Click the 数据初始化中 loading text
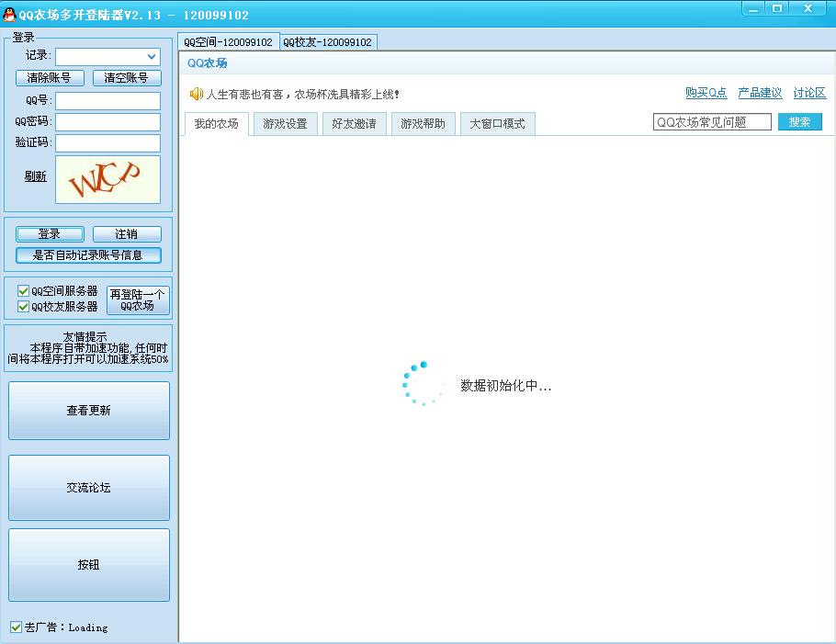 coord(505,386)
